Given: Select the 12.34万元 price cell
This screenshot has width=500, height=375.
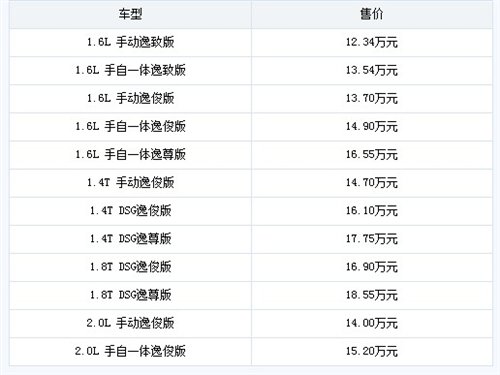Looking at the screenshot, I should [x=372, y=42].
